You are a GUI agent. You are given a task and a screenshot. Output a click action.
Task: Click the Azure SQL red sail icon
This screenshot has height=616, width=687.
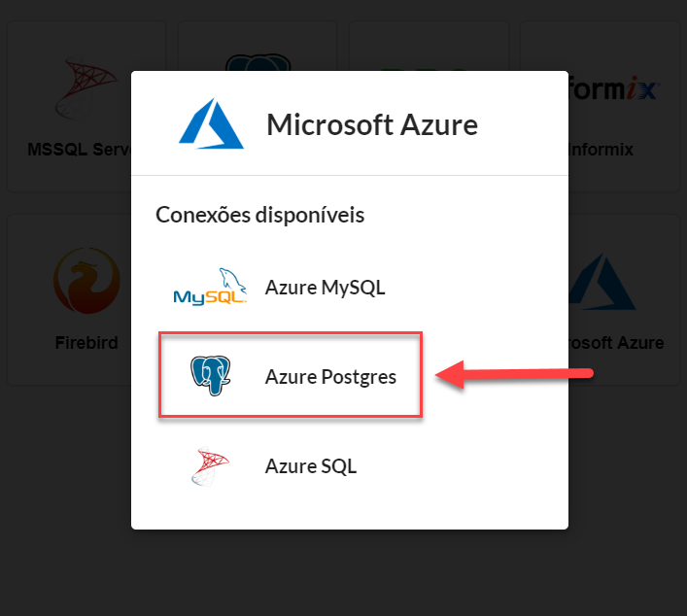210,465
